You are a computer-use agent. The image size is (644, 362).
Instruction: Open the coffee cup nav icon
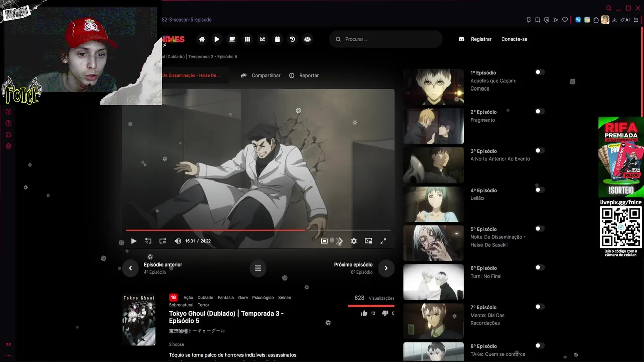(x=232, y=39)
